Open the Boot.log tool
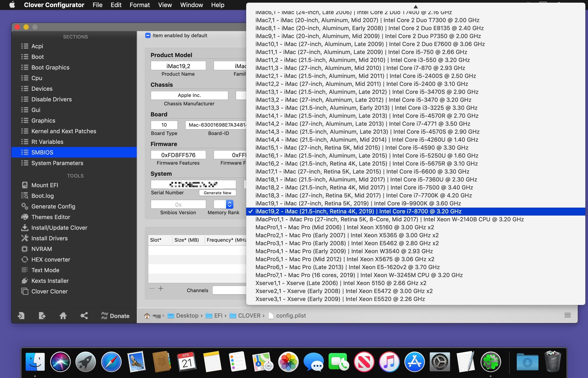 click(x=74, y=196)
